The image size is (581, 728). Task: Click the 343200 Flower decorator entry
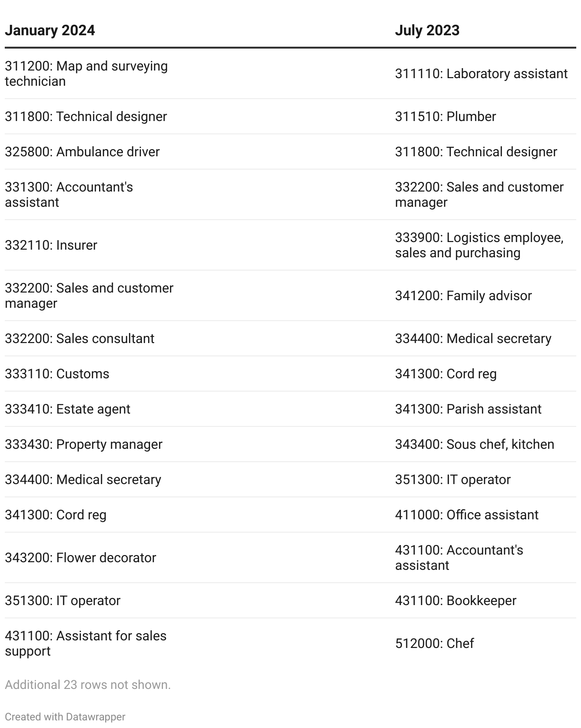coord(80,558)
